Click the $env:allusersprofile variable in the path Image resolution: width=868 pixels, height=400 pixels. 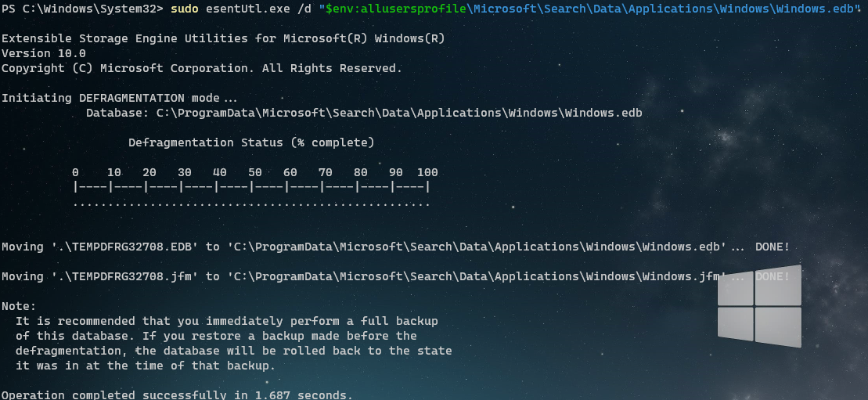point(396,9)
